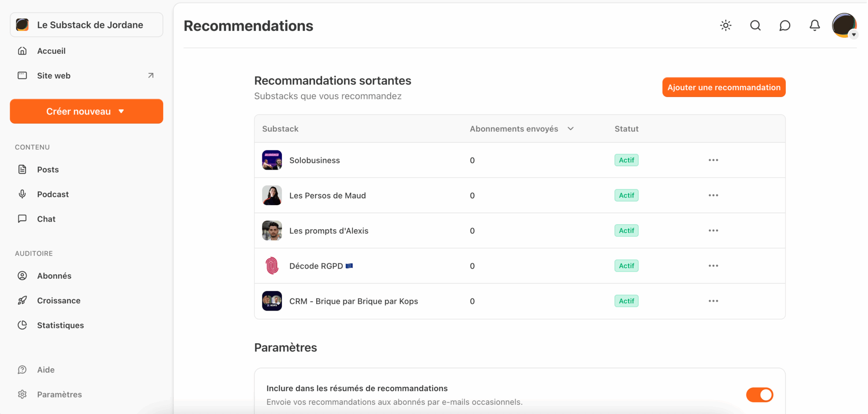The image size is (868, 414).
Task: Navigate to Croissance in the sidebar
Action: [x=58, y=300]
